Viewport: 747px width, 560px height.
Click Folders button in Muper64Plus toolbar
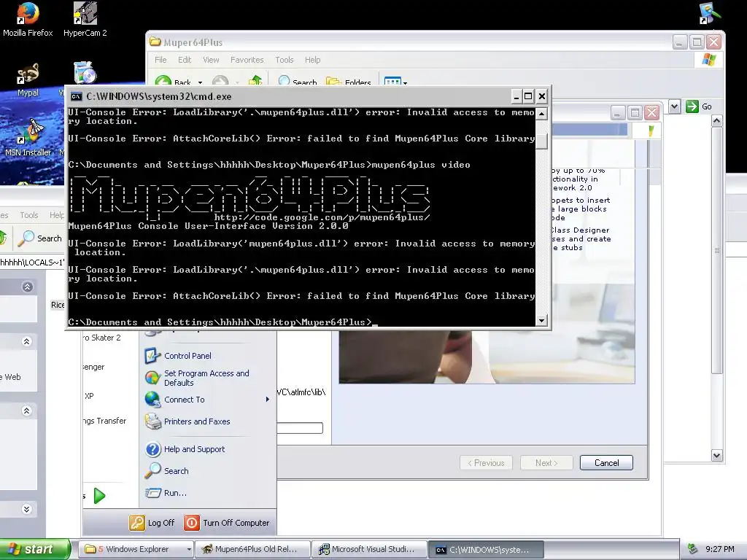(x=348, y=82)
